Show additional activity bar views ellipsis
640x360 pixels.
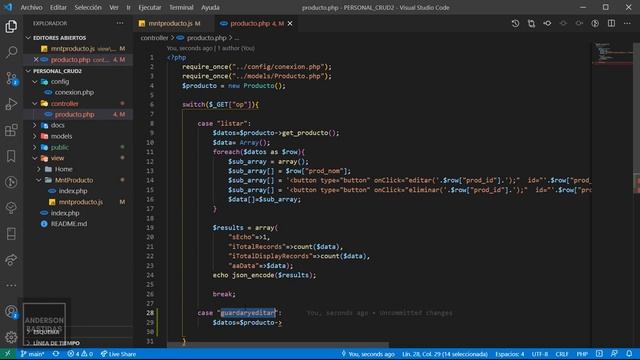11,285
